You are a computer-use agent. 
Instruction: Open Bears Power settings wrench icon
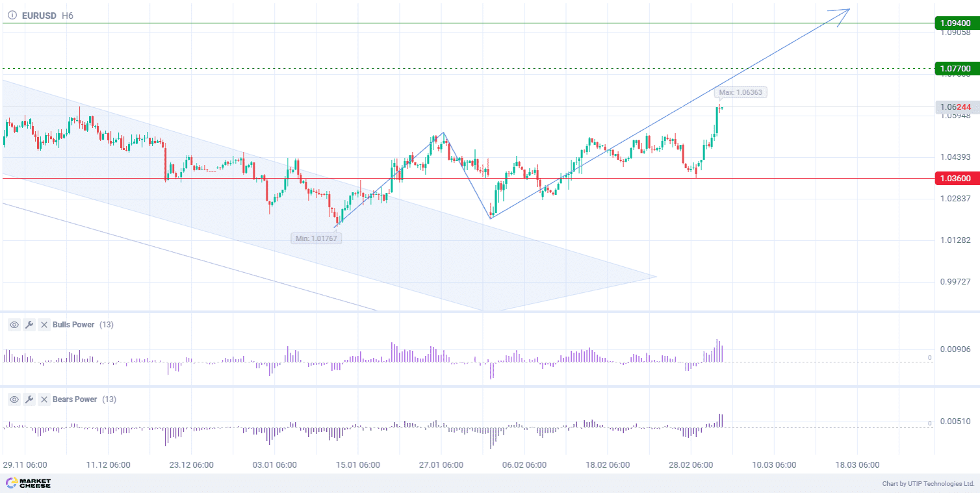pos(29,399)
